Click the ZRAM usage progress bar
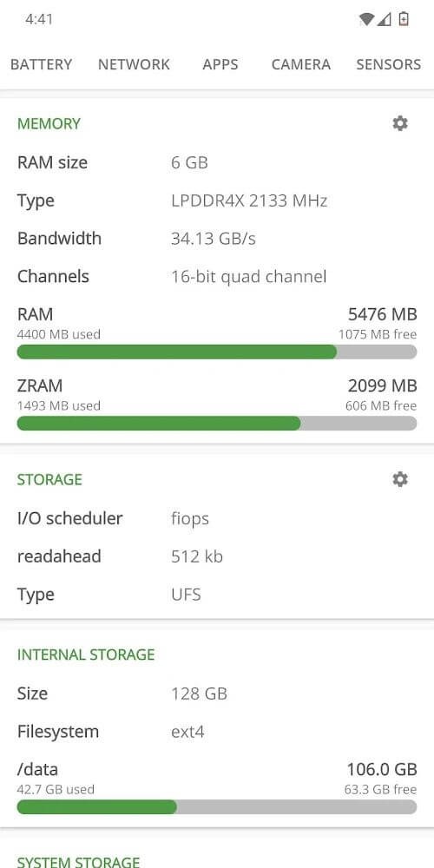This screenshot has width=434, height=868. coord(217,424)
